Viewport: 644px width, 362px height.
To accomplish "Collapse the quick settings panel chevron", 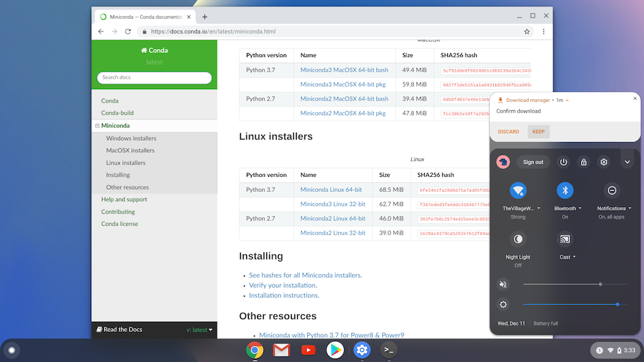I will point(627,162).
